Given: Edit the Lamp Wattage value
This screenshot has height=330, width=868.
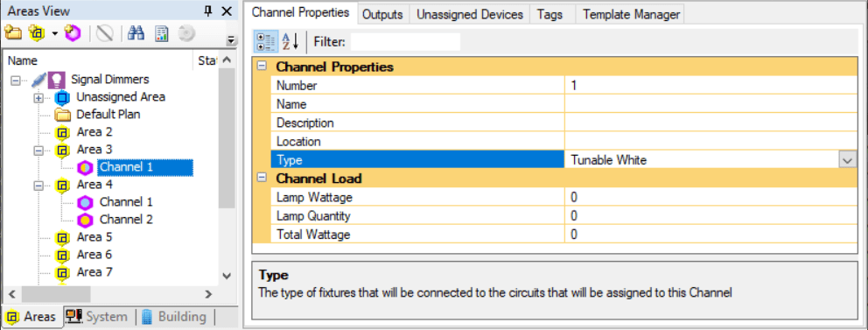Looking at the screenshot, I should 710,197.
